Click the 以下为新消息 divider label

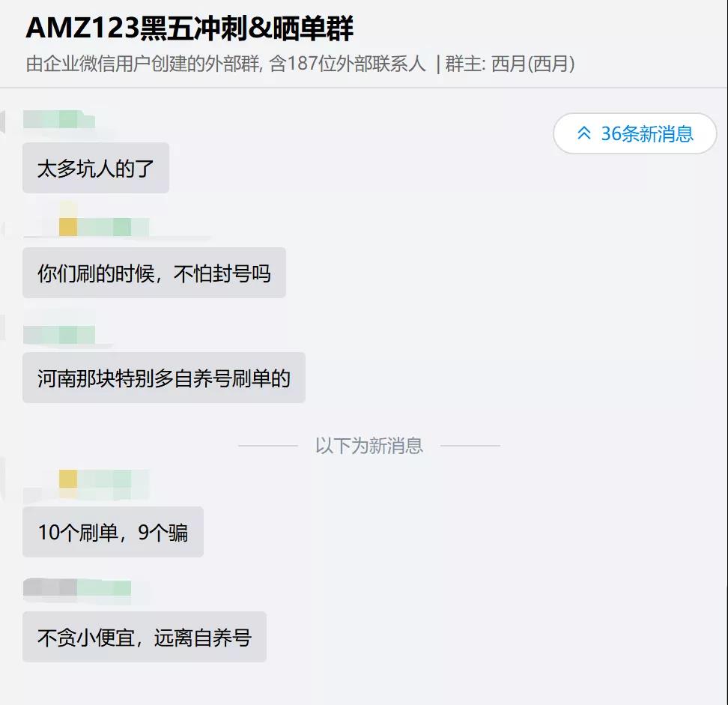coord(368,446)
